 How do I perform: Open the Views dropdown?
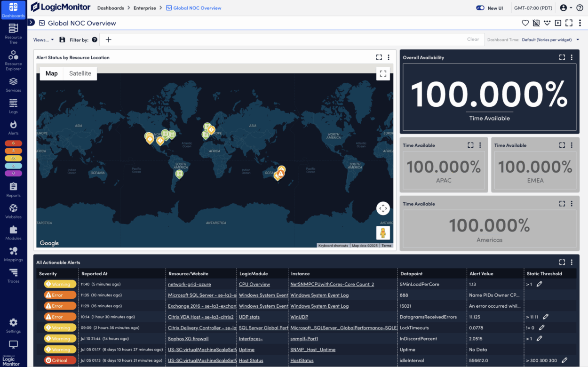43,40
